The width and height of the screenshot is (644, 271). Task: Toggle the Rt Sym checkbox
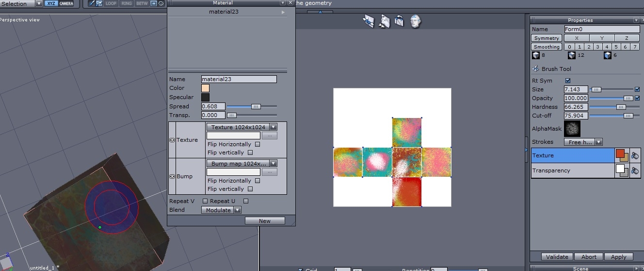[x=568, y=81]
